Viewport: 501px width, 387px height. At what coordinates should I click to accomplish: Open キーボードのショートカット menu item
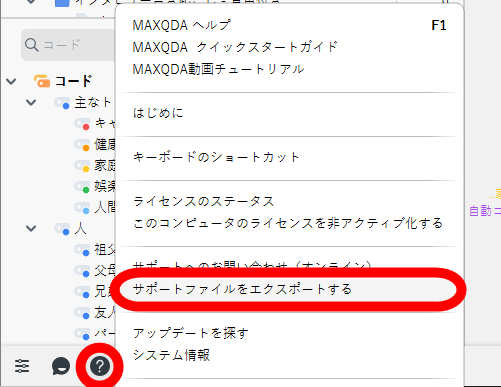[x=216, y=157]
